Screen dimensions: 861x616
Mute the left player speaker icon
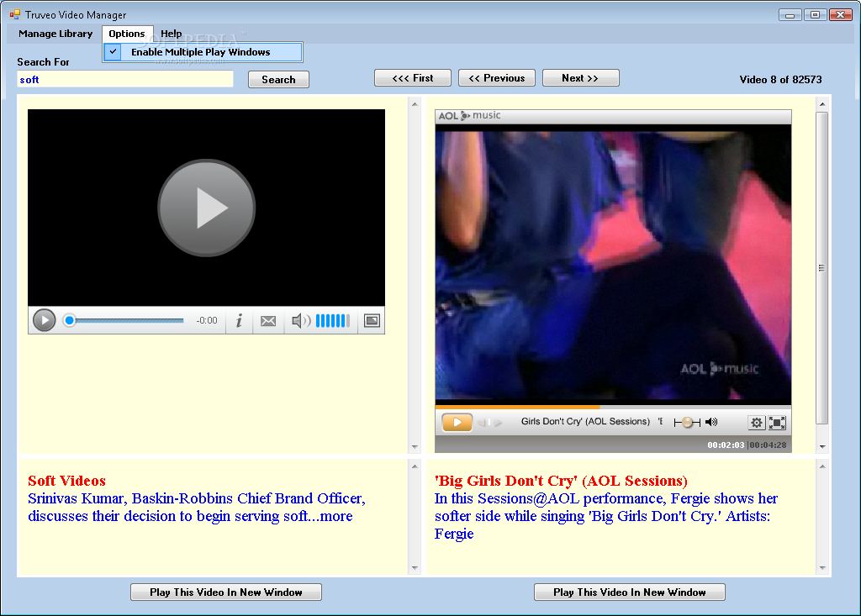click(x=301, y=321)
